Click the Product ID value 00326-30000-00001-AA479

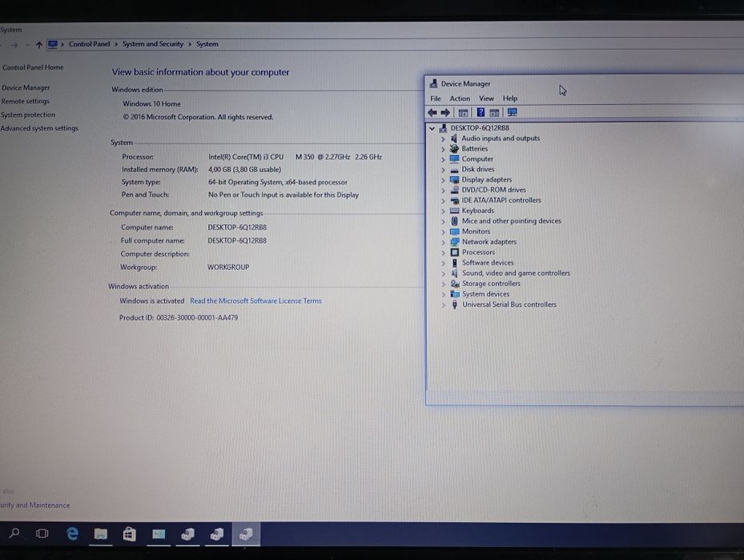click(x=197, y=318)
